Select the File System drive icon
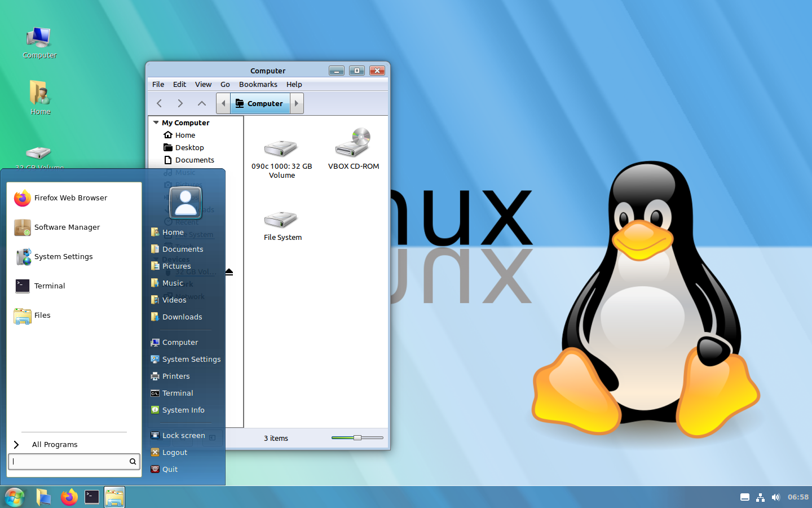 pos(283,226)
